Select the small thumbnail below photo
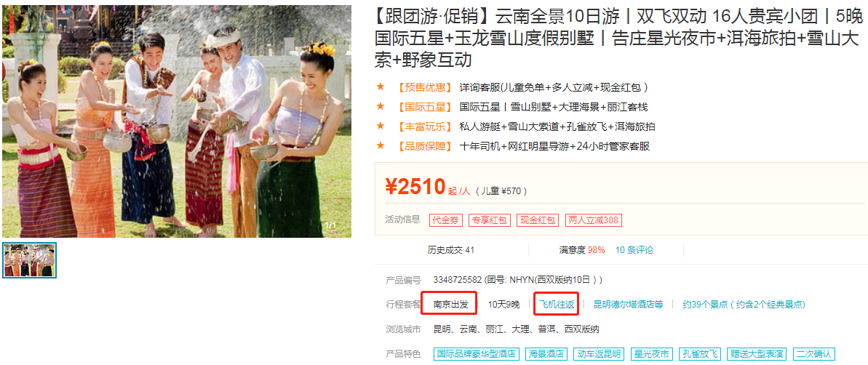Image resolution: width=868 pixels, height=365 pixels. tap(29, 260)
